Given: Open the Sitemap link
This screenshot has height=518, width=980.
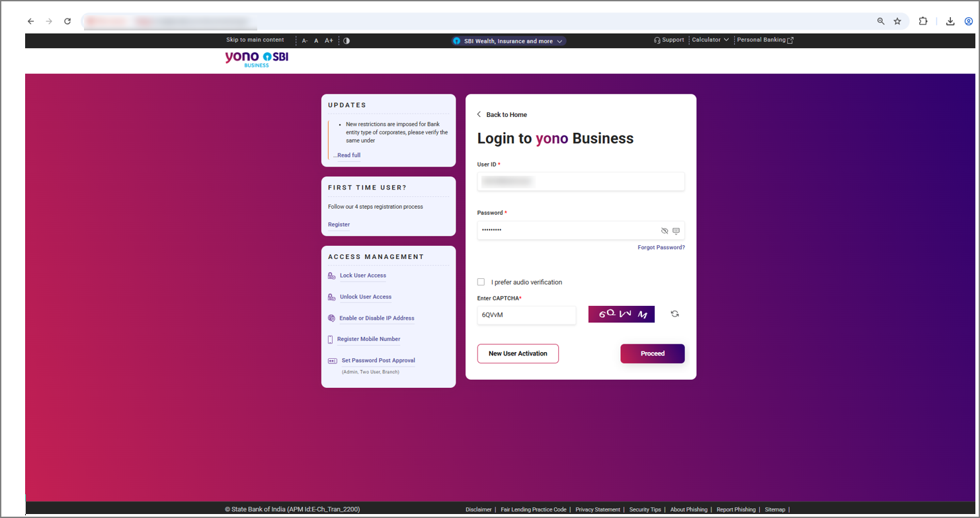Looking at the screenshot, I should click(x=775, y=509).
